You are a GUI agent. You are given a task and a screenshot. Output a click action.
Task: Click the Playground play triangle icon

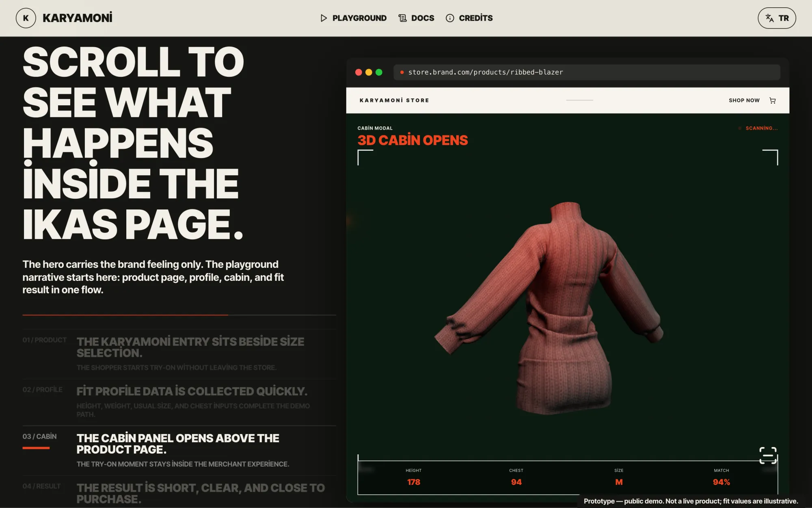(x=324, y=18)
